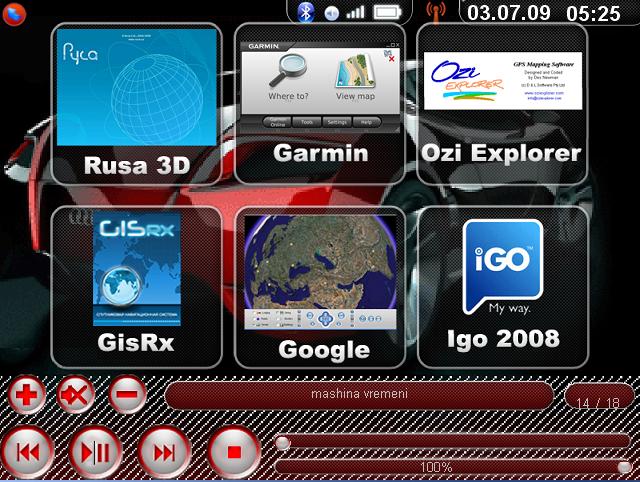Image resolution: width=640 pixels, height=482 pixels.
Task: Click the Bluetooth status icon
Action: 307,12
